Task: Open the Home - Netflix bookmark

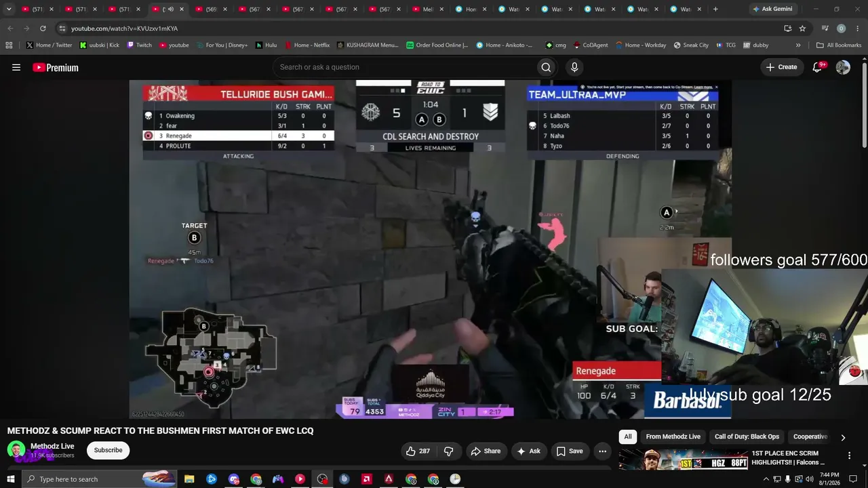Action: 307,45
